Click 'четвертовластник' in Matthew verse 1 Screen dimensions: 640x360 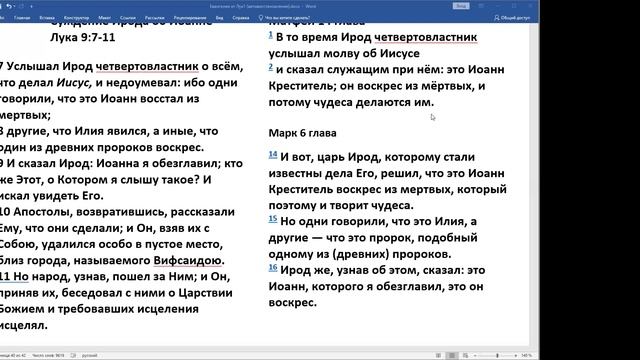tap(426, 37)
